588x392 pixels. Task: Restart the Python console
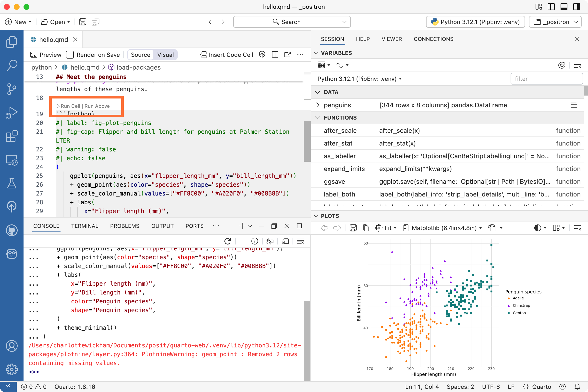[227, 241]
